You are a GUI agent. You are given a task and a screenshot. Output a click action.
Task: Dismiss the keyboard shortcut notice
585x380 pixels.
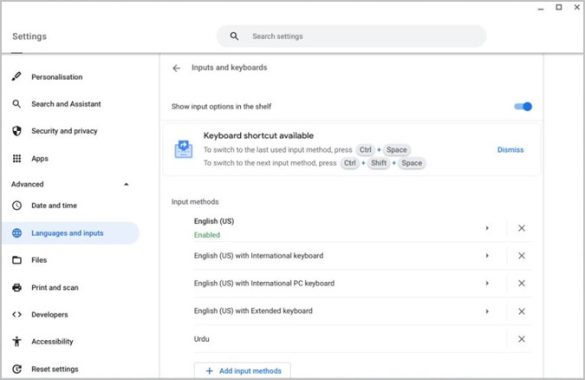(x=510, y=150)
